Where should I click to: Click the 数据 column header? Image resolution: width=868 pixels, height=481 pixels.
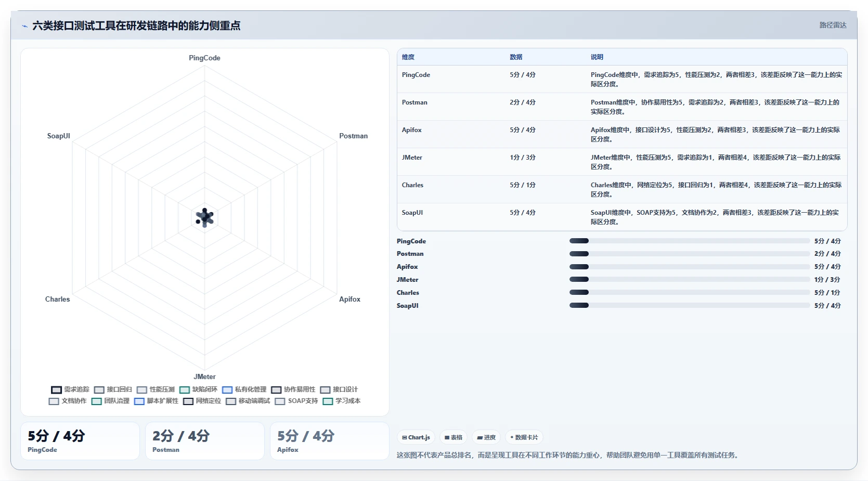click(516, 57)
